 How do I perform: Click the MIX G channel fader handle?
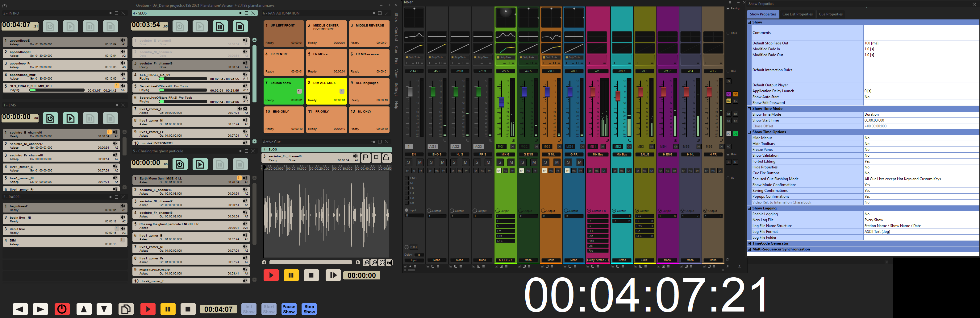point(501,101)
